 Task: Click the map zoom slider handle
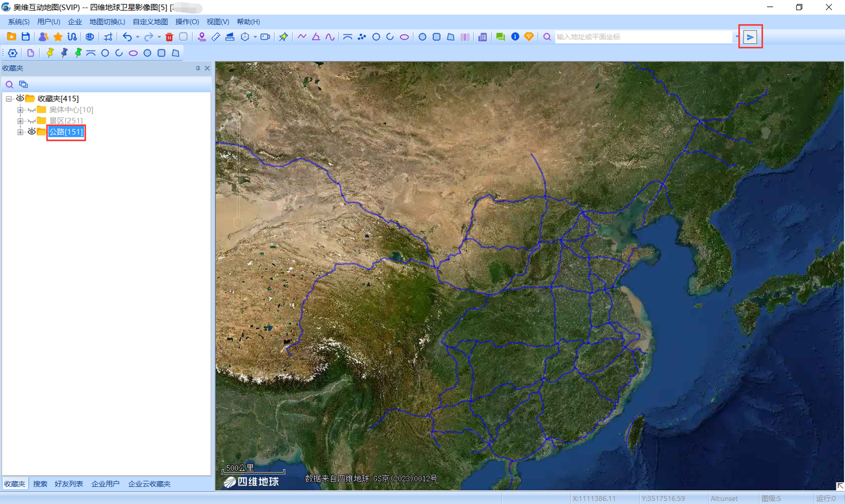coord(238,222)
